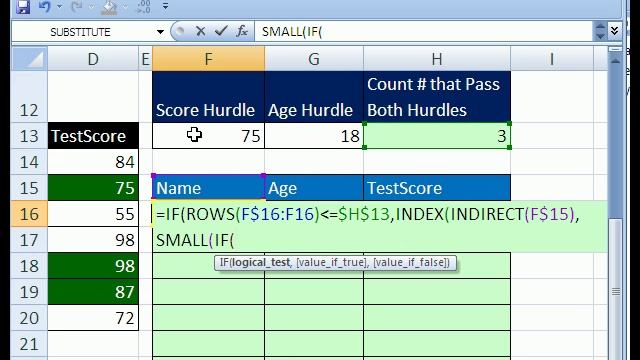
Task: Click inside the formula bar text
Action: click(x=424, y=31)
